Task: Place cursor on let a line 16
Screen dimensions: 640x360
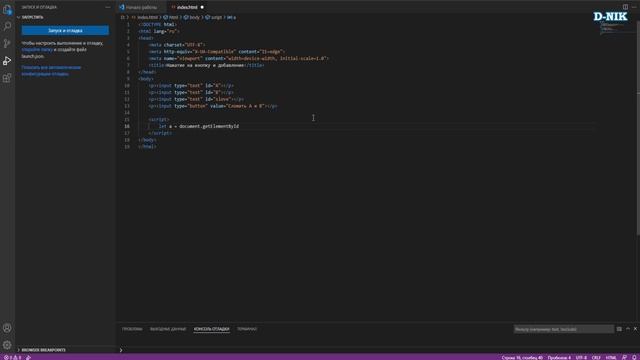Action: [199, 127]
